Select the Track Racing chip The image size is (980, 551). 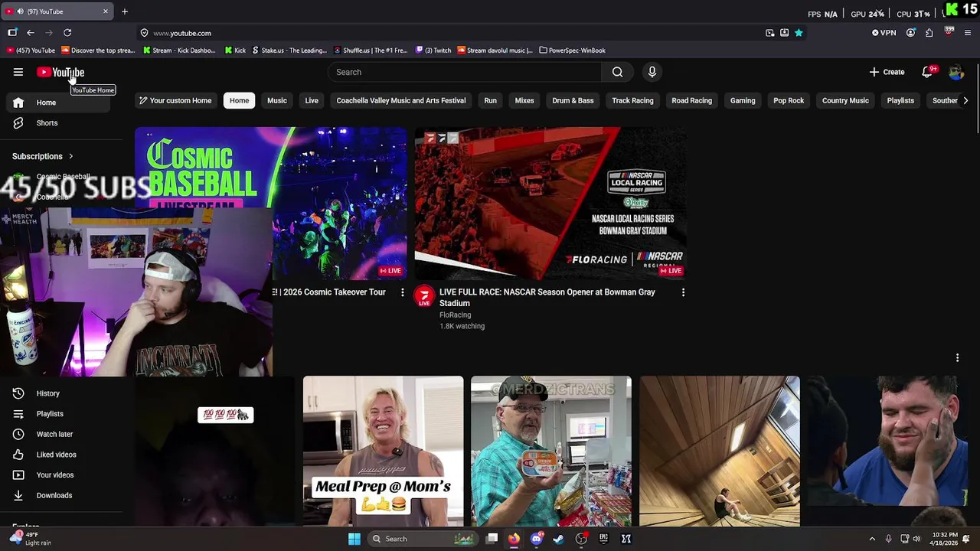(632, 100)
